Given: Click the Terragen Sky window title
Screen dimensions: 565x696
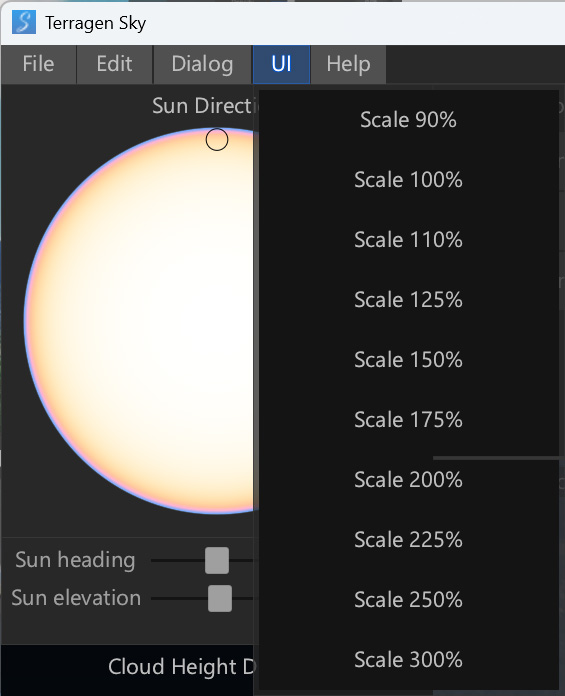Looking at the screenshot, I should [95, 23].
